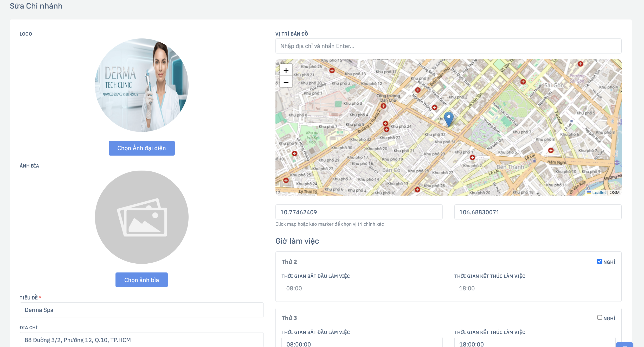Click the blue location marker pin
Viewport: 644px width, 347px height.
(449, 119)
